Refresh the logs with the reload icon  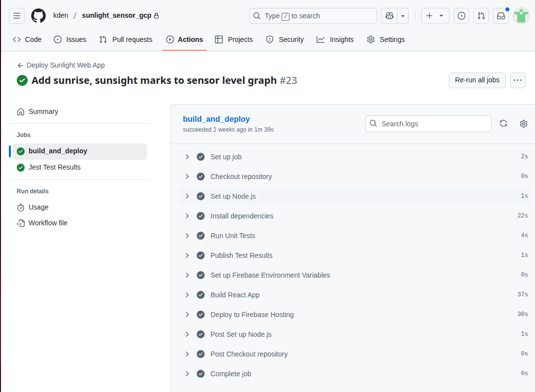pyautogui.click(x=503, y=124)
